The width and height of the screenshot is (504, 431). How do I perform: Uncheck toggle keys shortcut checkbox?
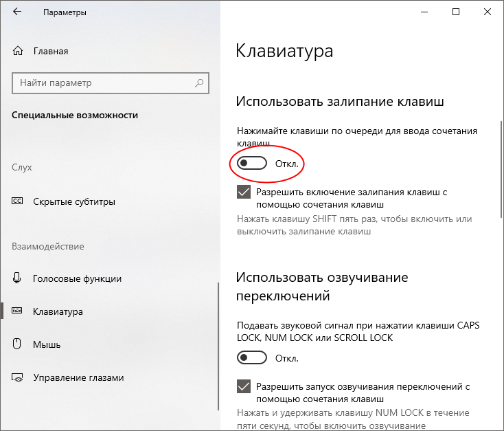click(x=244, y=386)
